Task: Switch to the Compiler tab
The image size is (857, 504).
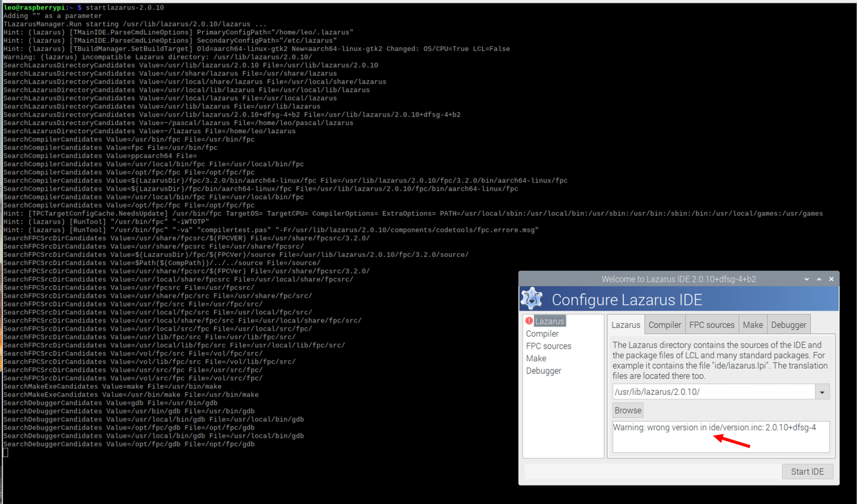Action: click(x=665, y=325)
